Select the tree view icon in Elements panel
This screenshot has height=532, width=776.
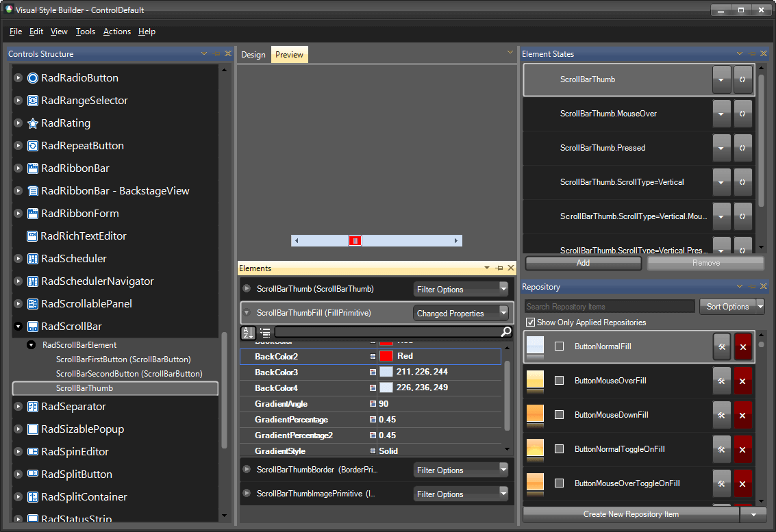[264, 333]
